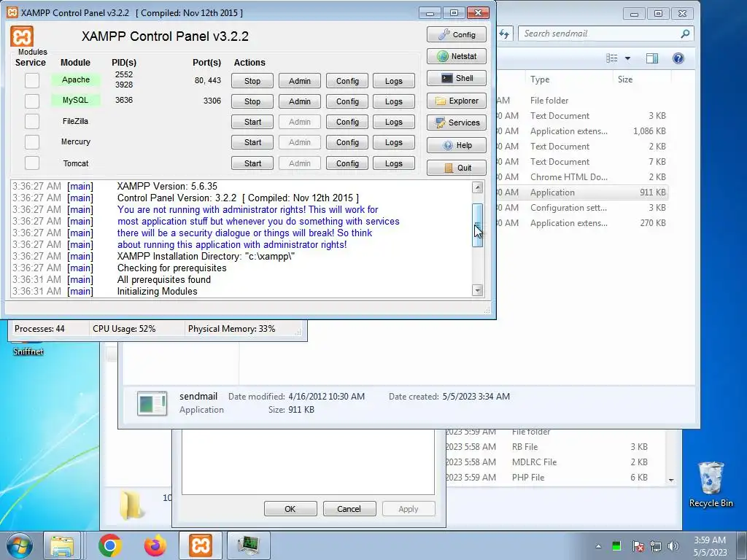
Task: Launch Firefox from the taskbar
Action: 155,545
